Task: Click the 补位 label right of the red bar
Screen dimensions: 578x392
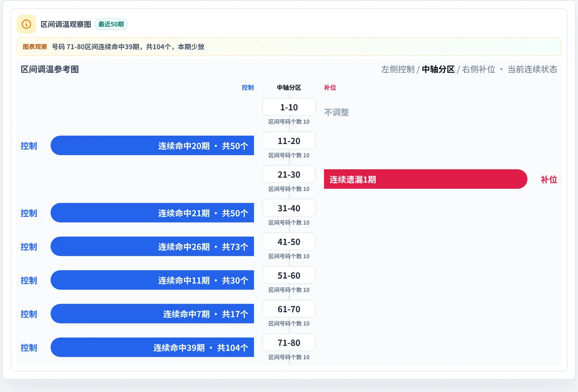Action: [x=549, y=179]
